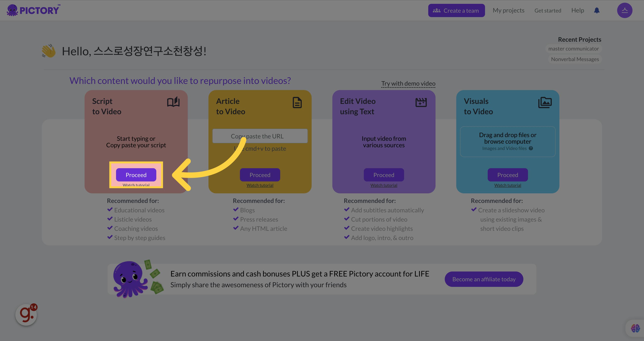The width and height of the screenshot is (644, 341).
Task: Click the help question mark beside Images and Video files
Action: coord(531,148)
